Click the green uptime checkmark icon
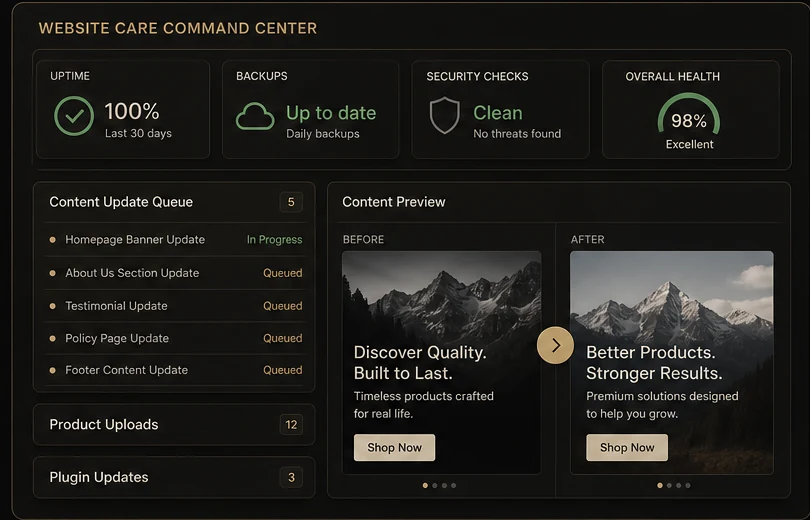The image size is (810, 520). 74,116
